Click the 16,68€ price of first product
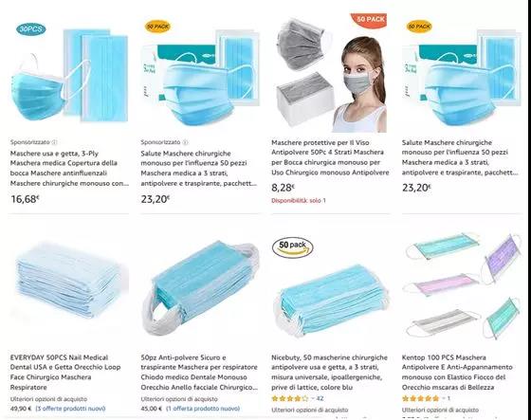 (x=25, y=199)
